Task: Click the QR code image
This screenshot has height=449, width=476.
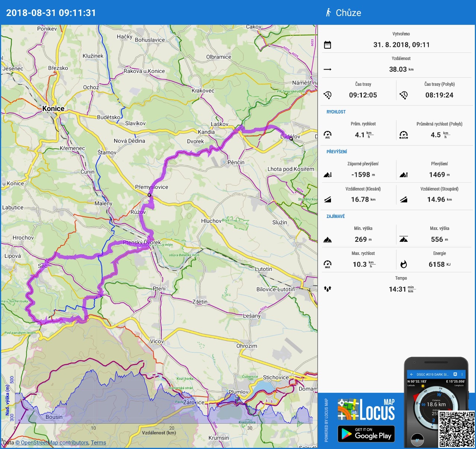Action: click(x=457, y=429)
